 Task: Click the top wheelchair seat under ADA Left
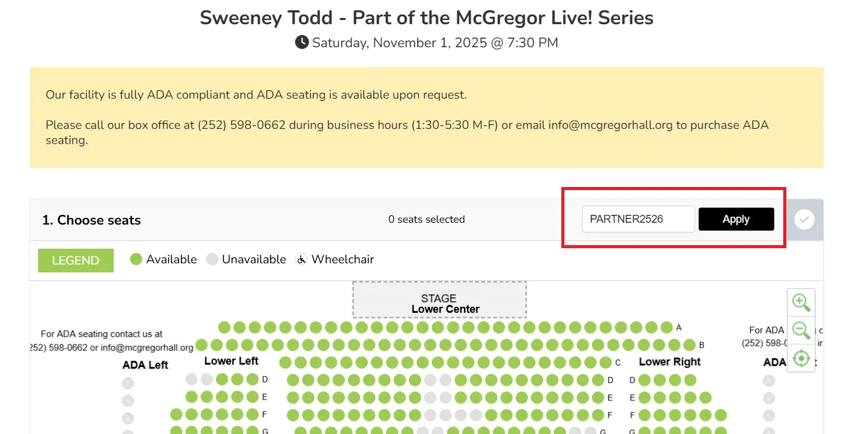pyautogui.click(x=128, y=383)
